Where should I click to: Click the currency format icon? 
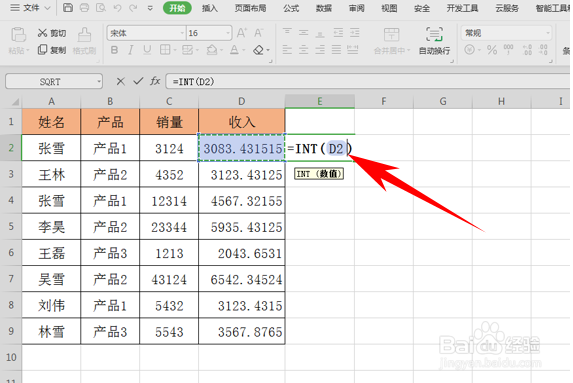[x=469, y=50]
